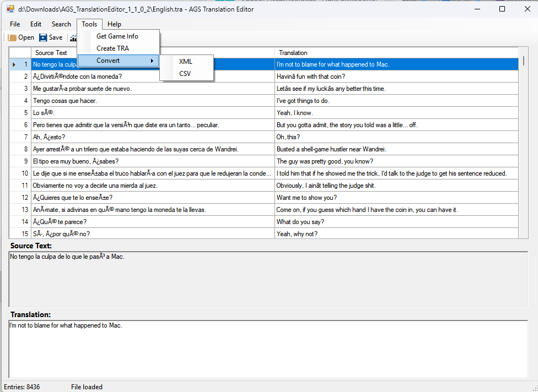Select source cell starting 'AnÃ-mate, si adivinas'
Screen dimensions: 538x392
153,210
